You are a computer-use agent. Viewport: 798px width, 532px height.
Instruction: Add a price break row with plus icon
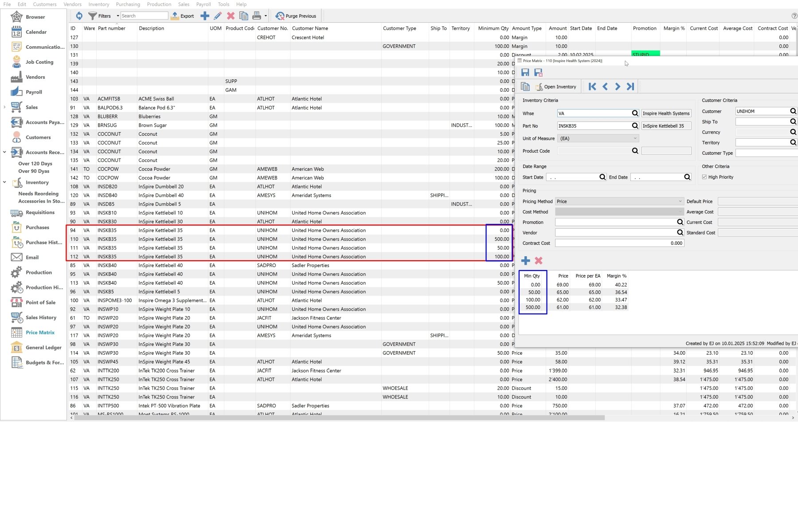(x=526, y=261)
